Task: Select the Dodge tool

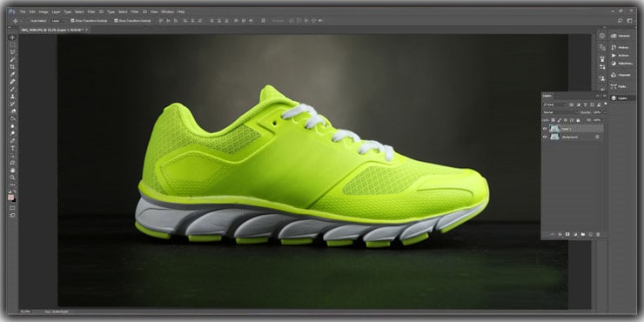Action: pos(12,133)
